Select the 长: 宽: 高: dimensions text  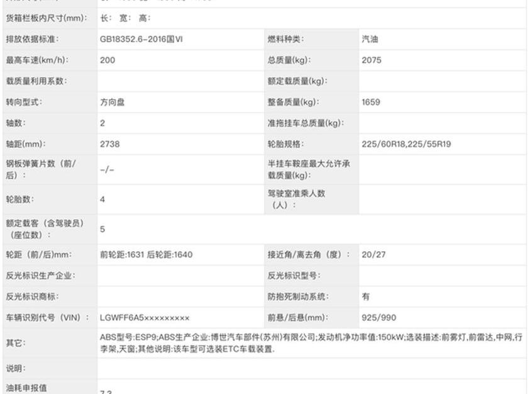[125, 18]
